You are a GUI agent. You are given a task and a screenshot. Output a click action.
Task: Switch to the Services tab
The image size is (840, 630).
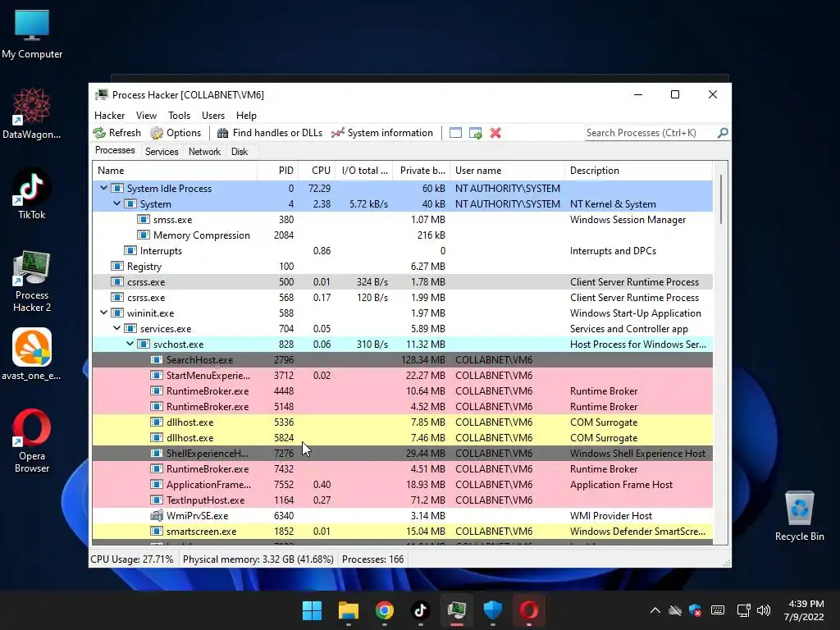pyautogui.click(x=162, y=152)
